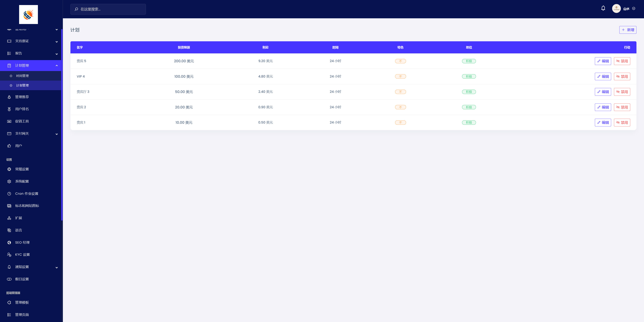Edit the 贵宾厅 3 plan
This screenshot has height=322, width=644.
coord(603,92)
